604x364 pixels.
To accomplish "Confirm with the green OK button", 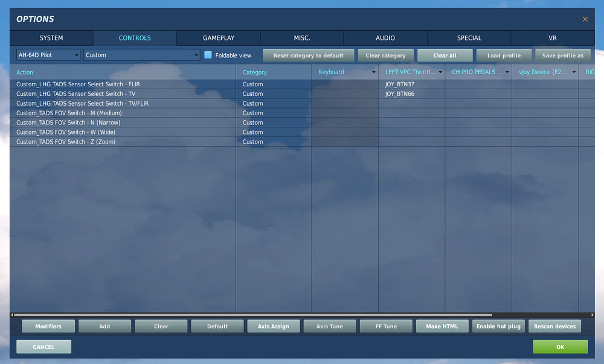I will tap(561, 346).
